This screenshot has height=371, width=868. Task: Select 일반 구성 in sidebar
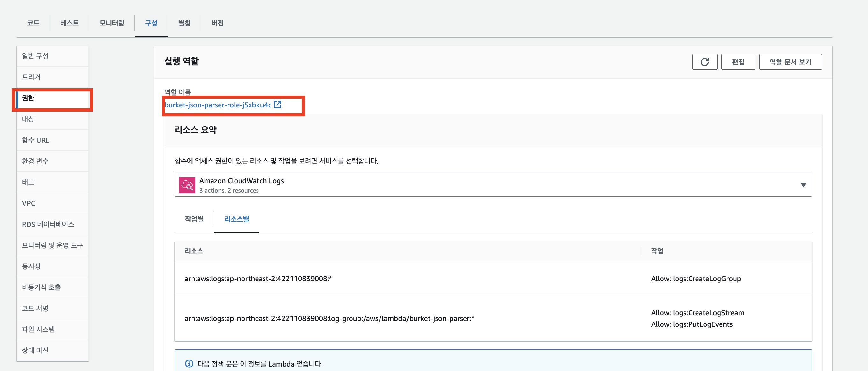(x=35, y=56)
